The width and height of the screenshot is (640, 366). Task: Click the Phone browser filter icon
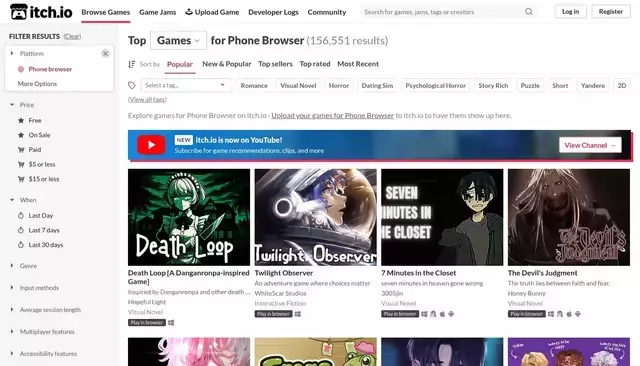coord(21,69)
